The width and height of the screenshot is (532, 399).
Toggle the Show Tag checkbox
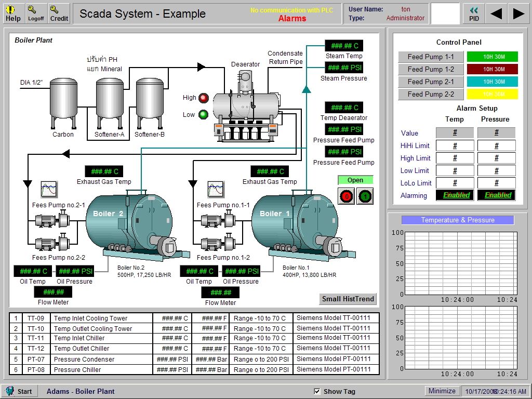(317, 391)
